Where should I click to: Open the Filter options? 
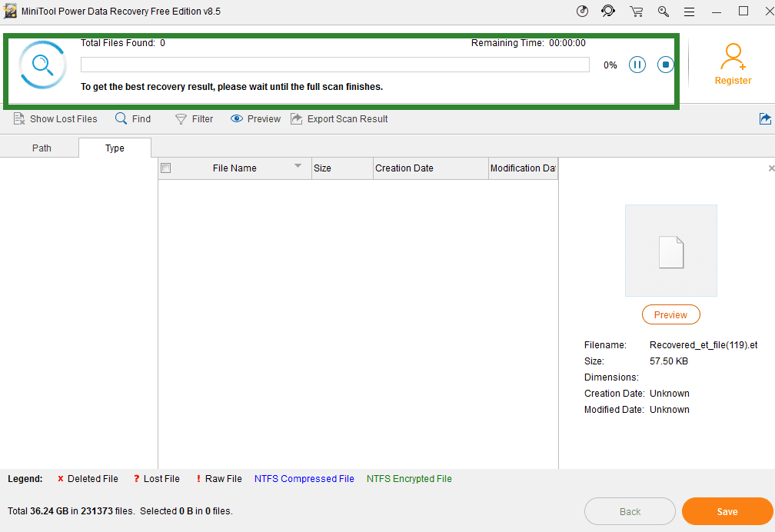[x=195, y=118]
